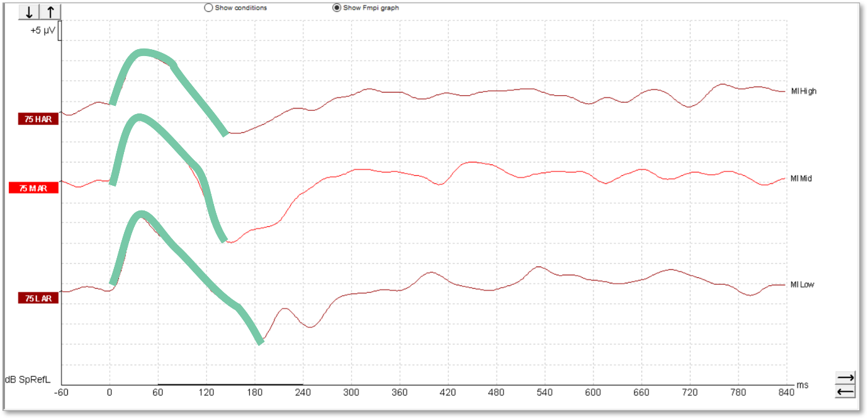Click the 840 ms tick on the time axis
Image resolution: width=868 pixels, height=419 pixels.
click(787, 393)
